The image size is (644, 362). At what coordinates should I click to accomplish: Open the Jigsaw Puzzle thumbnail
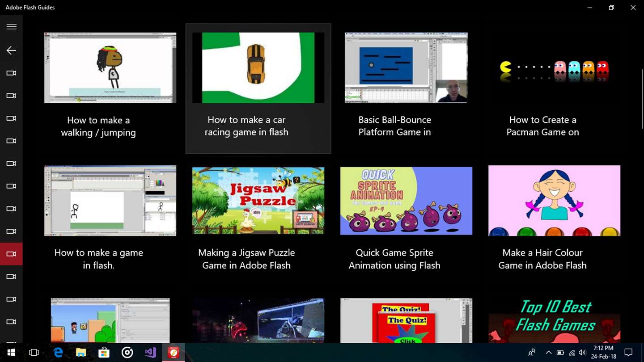tap(258, 201)
